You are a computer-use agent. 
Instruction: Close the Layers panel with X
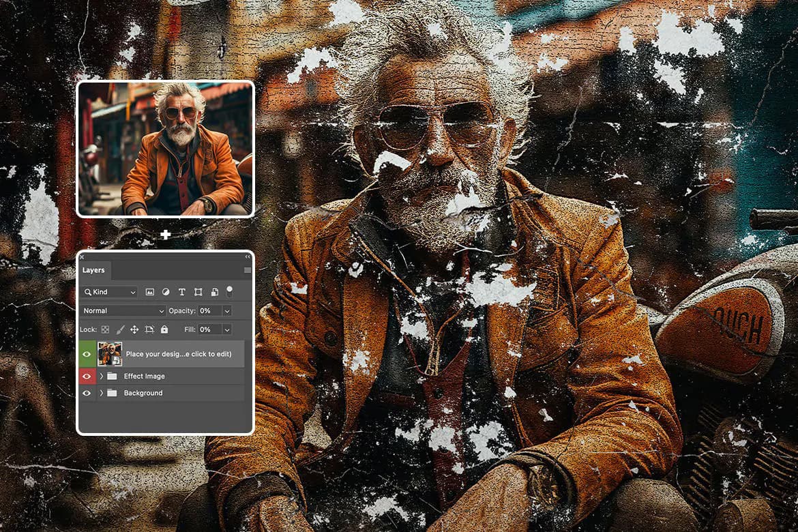coord(82,257)
